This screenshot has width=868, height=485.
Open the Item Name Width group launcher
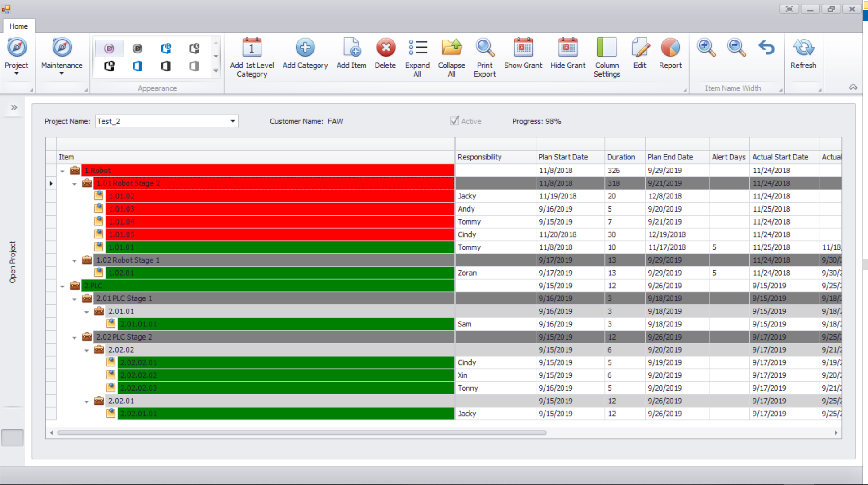click(781, 90)
